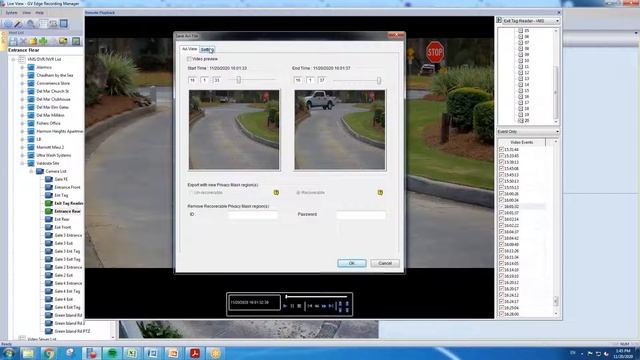Select the Green Island Rd PTZ camera
The image size is (640, 360).
67,331
